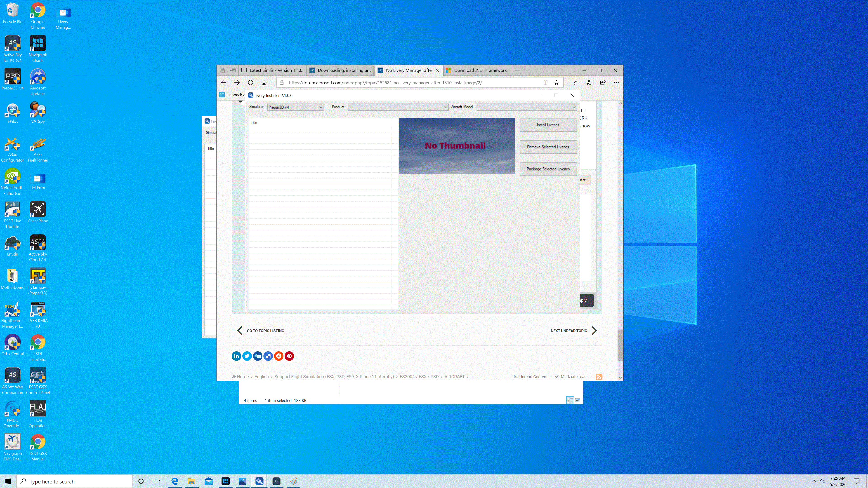Open File Explorer from taskbar

[191, 481]
